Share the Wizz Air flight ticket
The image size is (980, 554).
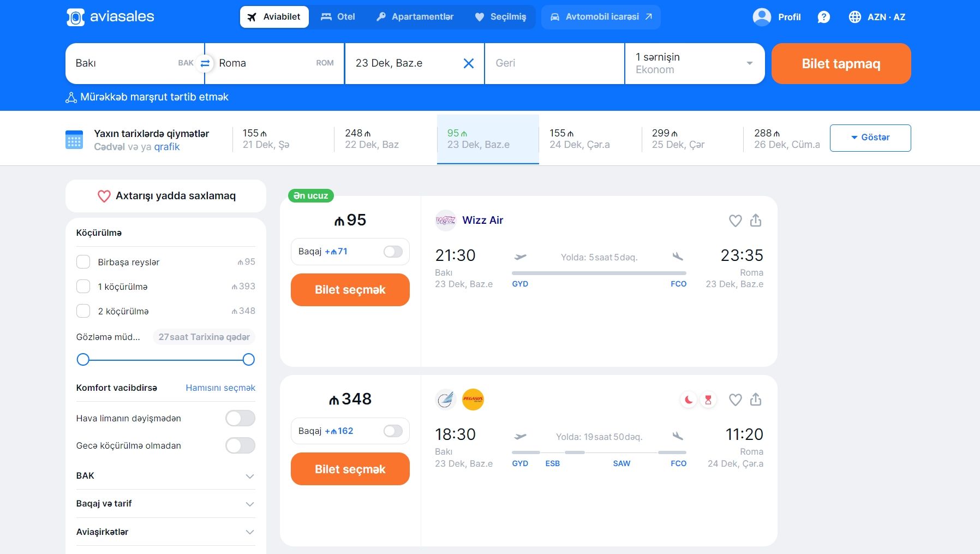click(756, 220)
